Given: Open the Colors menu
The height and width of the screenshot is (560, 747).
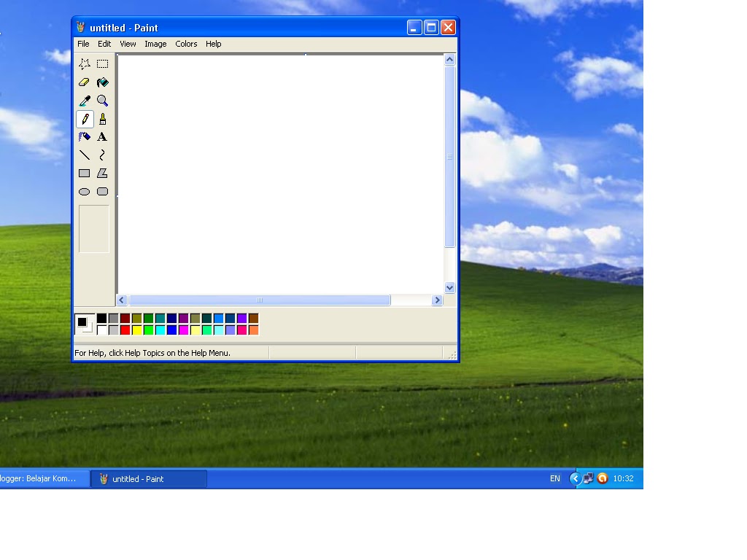Looking at the screenshot, I should (186, 44).
